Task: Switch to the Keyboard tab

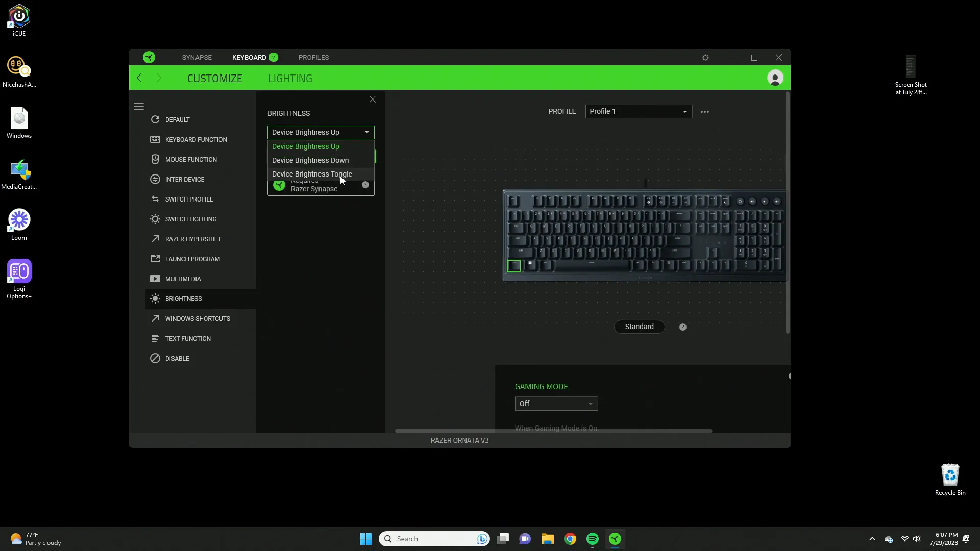Action: pyautogui.click(x=255, y=57)
